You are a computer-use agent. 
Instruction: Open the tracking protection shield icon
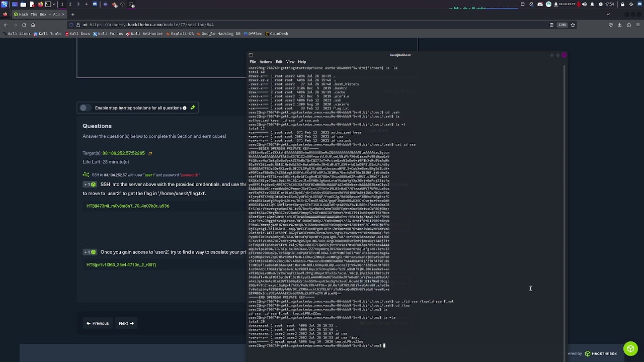pyautogui.click(x=71, y=25)
